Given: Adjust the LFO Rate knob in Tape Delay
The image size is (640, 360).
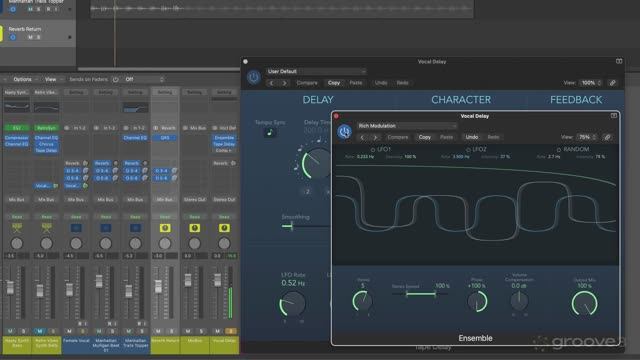Looking at the screenshot, I should [292, 304].
